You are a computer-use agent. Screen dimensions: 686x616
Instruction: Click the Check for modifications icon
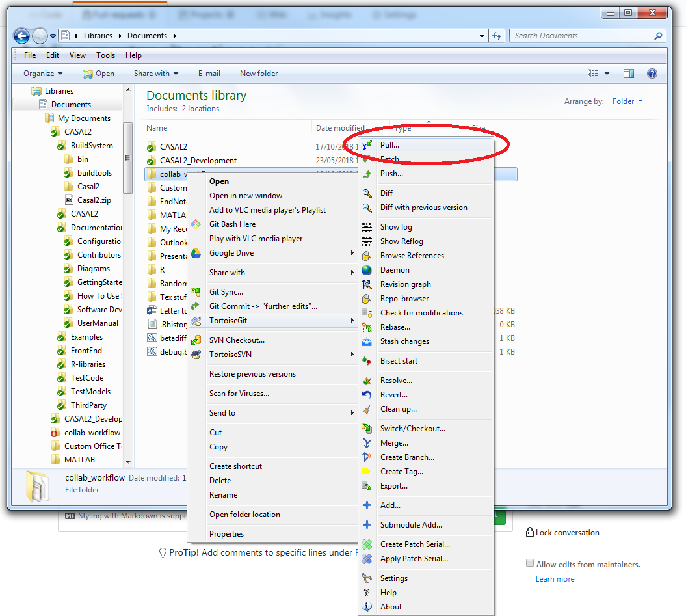367,313
